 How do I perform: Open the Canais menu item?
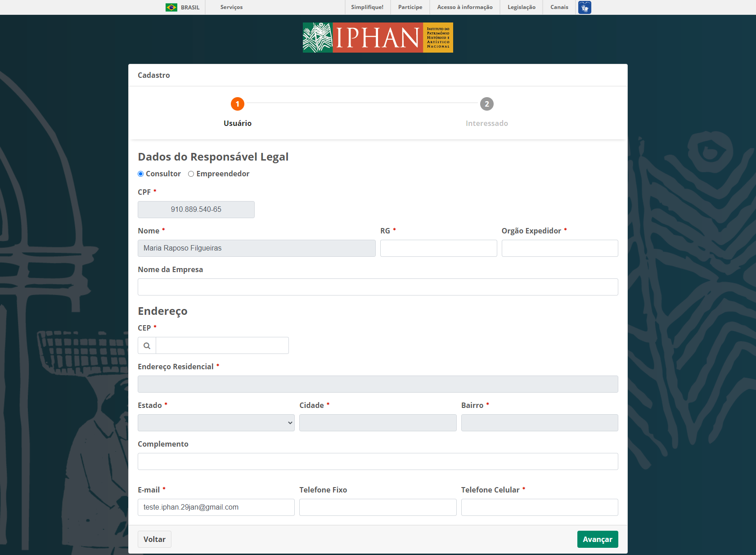coord(559,7)
